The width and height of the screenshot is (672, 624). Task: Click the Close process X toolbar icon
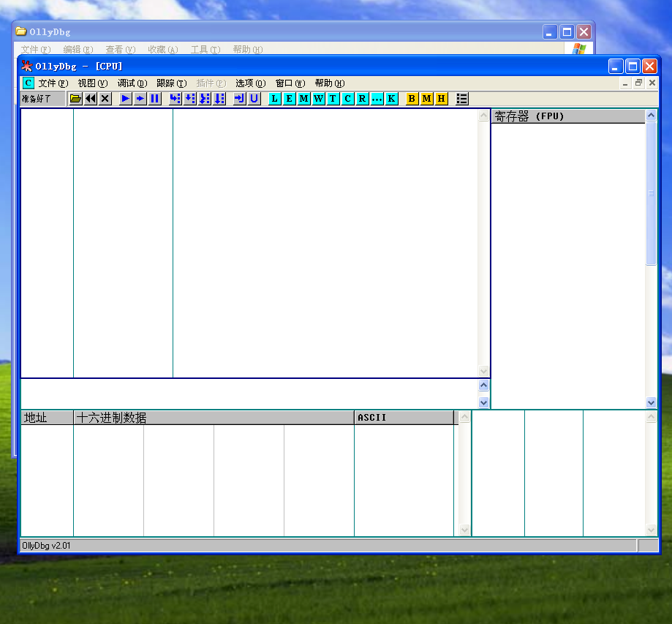coord(105,99)
